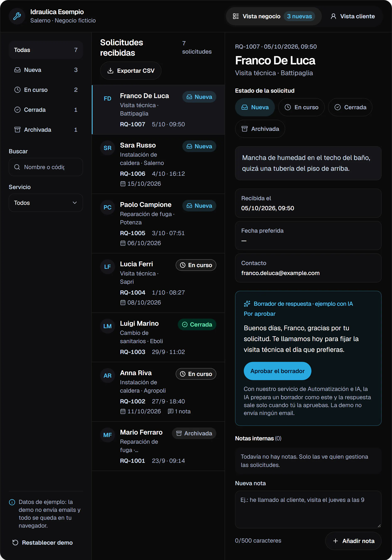Image resolution: width=392 pixels, height=560 pixels.
Task: Click the Exportar CSV button
Action: click(131, 71)
